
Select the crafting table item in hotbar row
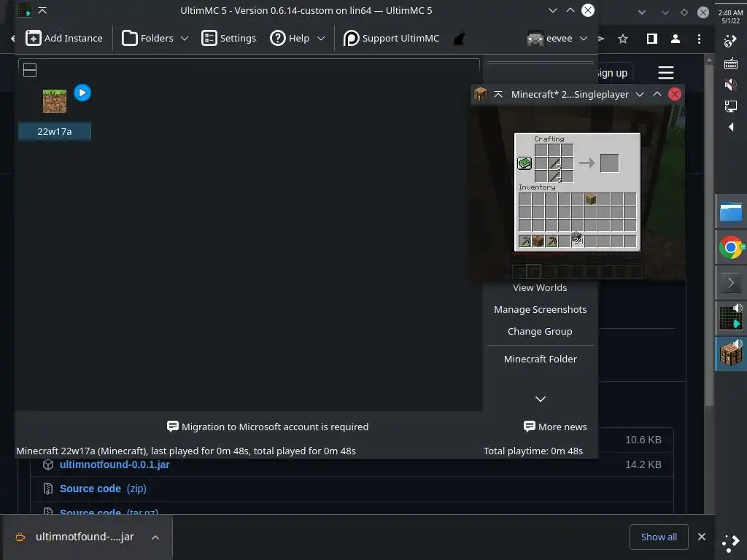tap(538, 241)
